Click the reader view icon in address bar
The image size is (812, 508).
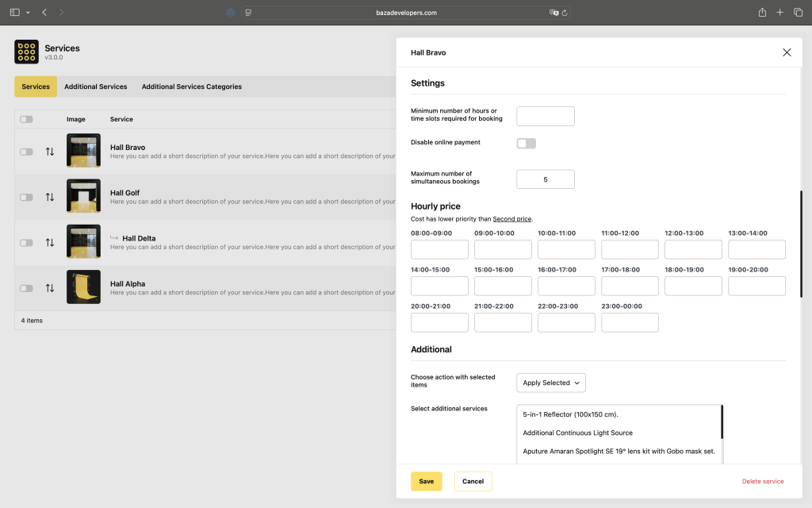(248, 13)
